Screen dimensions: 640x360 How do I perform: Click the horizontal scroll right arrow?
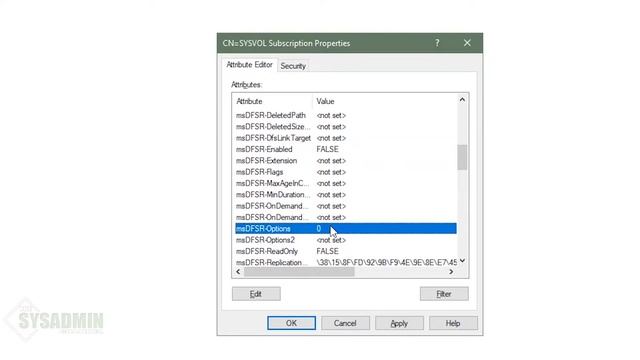451,272
